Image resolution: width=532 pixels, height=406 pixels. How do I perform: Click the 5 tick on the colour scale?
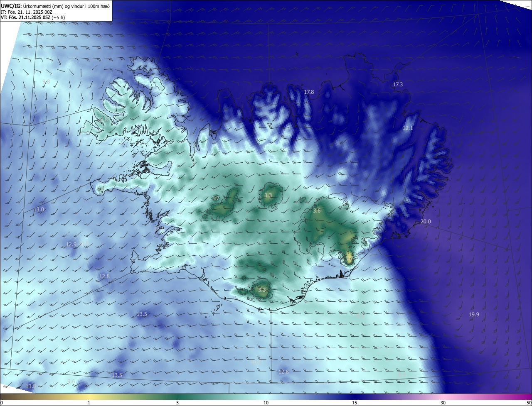click(x=177, y=403)
